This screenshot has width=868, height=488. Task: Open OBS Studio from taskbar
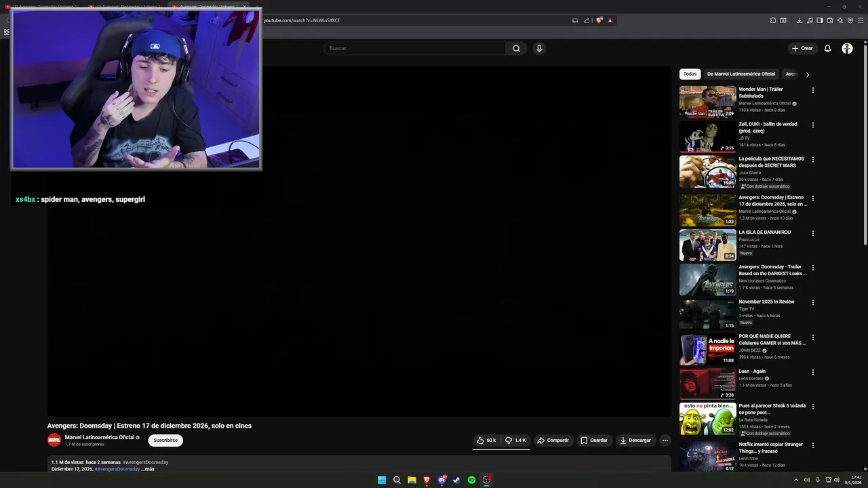(486, 480)
